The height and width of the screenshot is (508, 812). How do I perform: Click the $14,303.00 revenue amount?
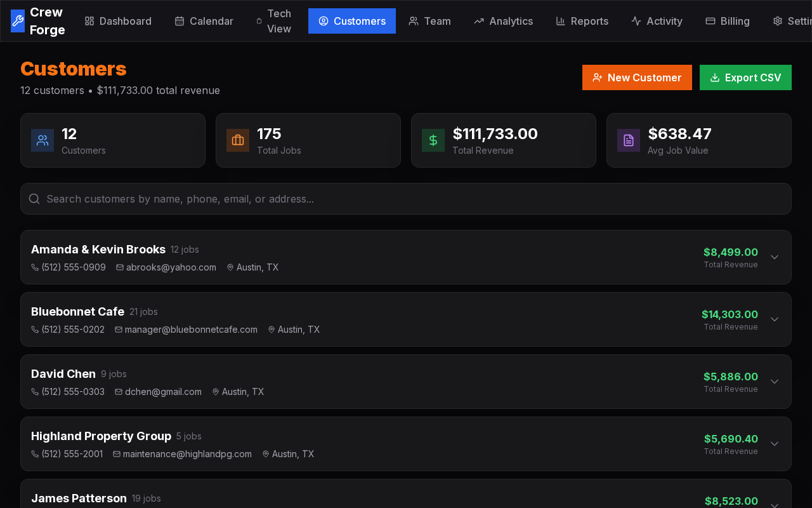[730, 314]
